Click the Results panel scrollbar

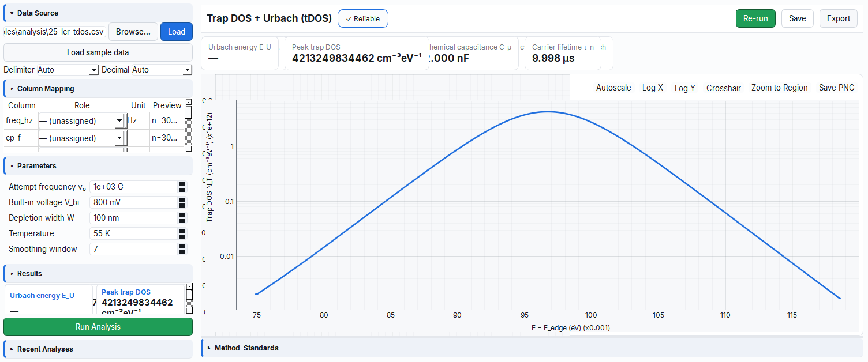(189, 299)
